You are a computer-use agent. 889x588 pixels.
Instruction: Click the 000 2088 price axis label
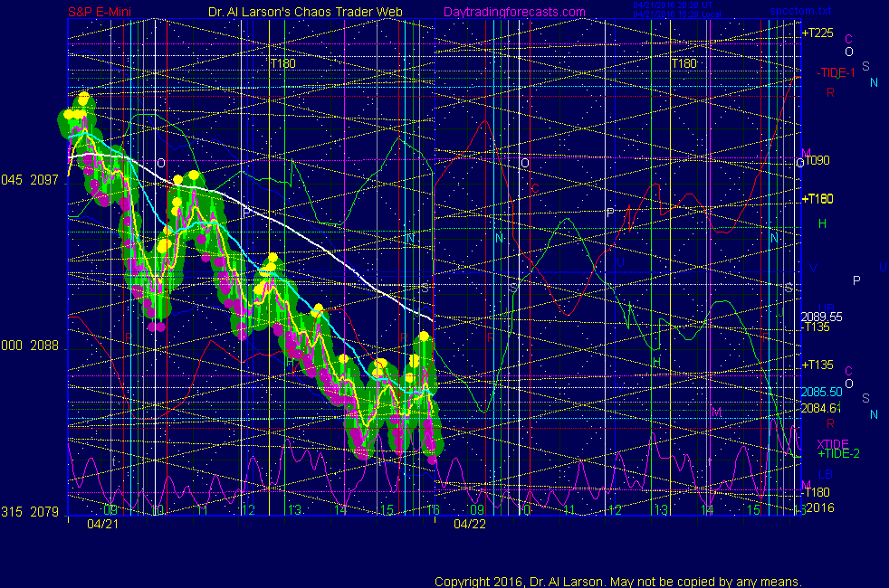pos(30,346)
